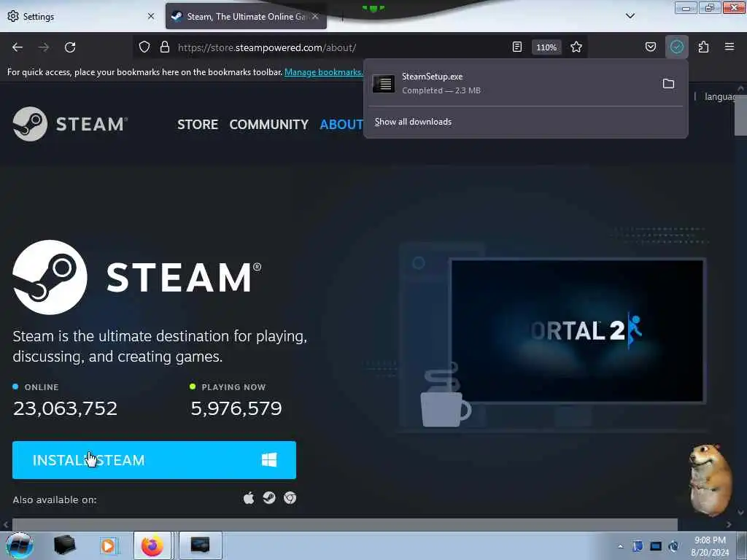Viewport: 747px width, 560px height.
Task: Click the INSTALL STEAM button
Action: [155, 460]
